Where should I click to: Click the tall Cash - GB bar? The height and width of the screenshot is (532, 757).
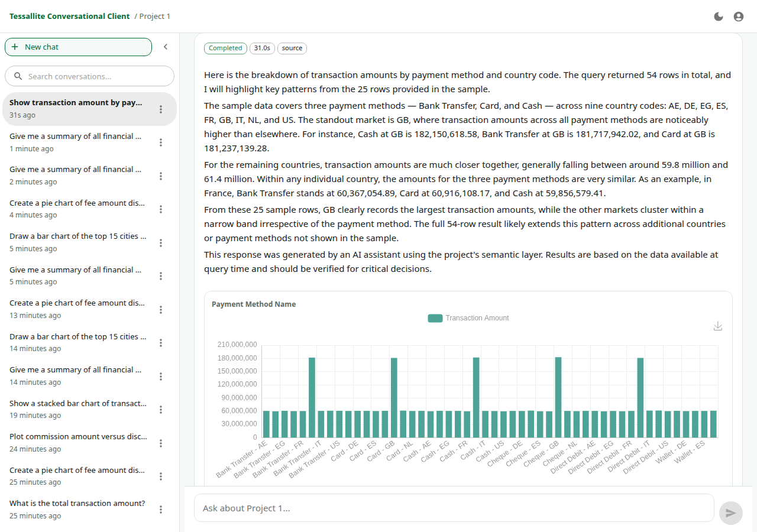476,397
